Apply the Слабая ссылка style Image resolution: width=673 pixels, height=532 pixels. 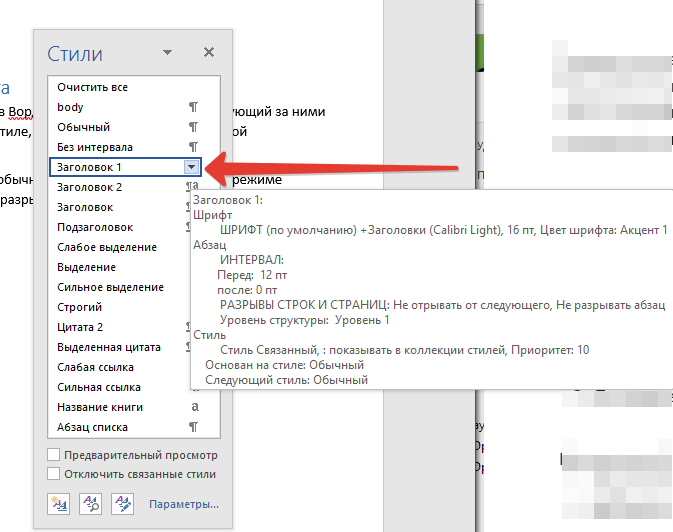pos(119,367)
